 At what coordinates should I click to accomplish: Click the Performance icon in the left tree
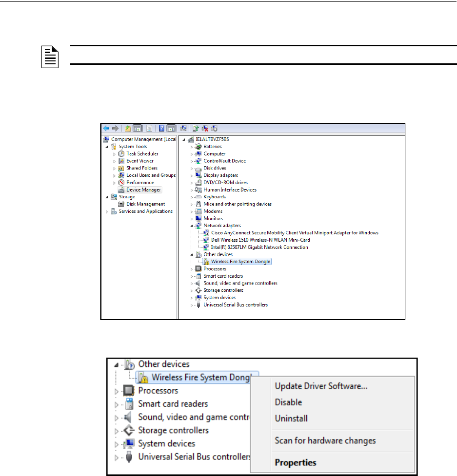[x=121, y=182]
